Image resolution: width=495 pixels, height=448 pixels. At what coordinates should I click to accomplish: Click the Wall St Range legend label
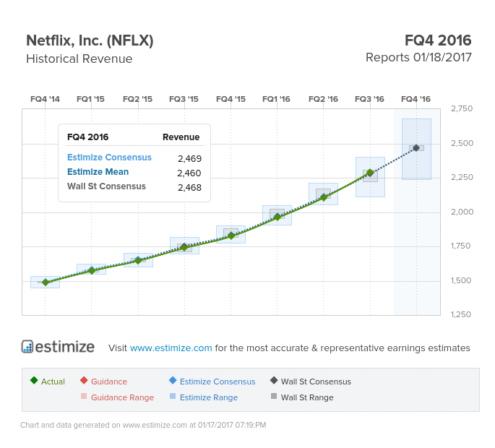(307, 397)
